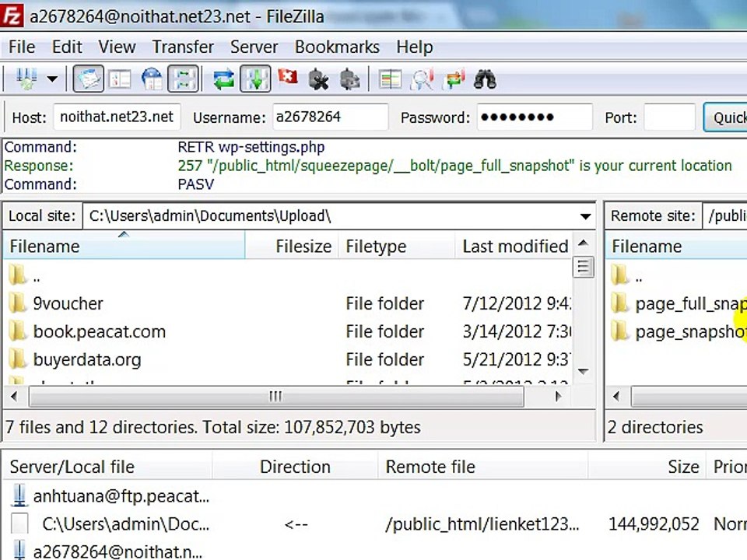Click the Quickconnect button
Screen dimensions: 747x560
(x=725, y=117)
